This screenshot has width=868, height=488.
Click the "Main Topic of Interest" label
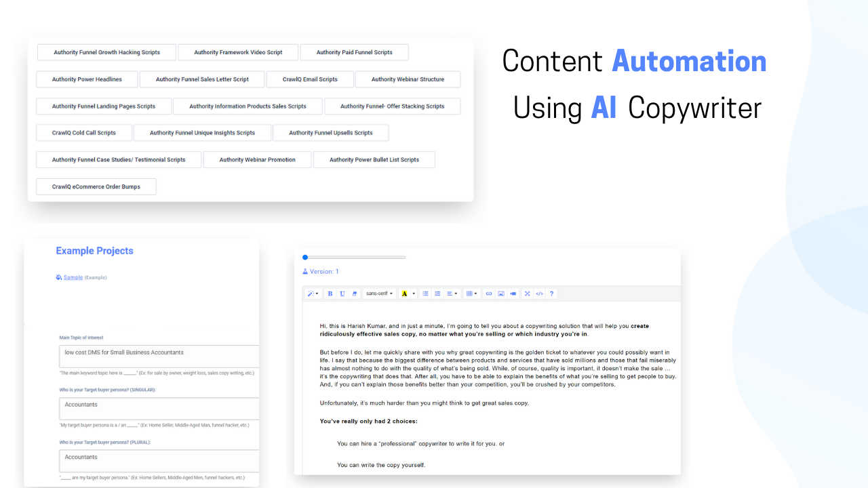81,338
